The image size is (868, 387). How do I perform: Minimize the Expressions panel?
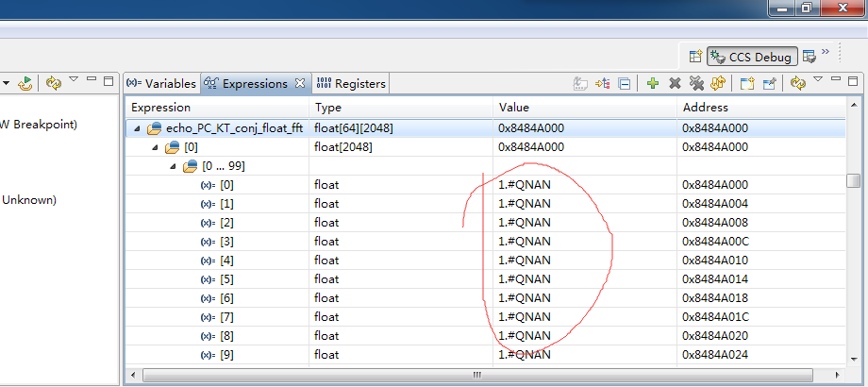(836, 79)
